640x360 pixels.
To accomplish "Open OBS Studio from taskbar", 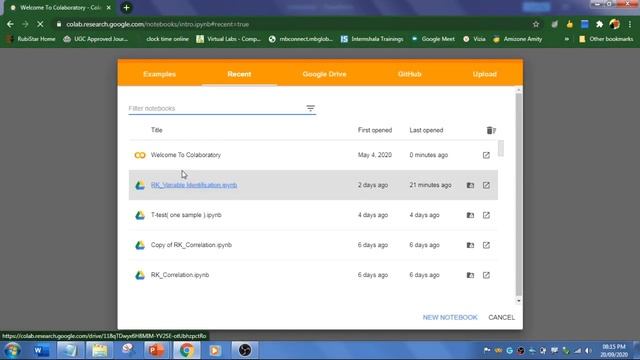I will [x=244, y=350].
